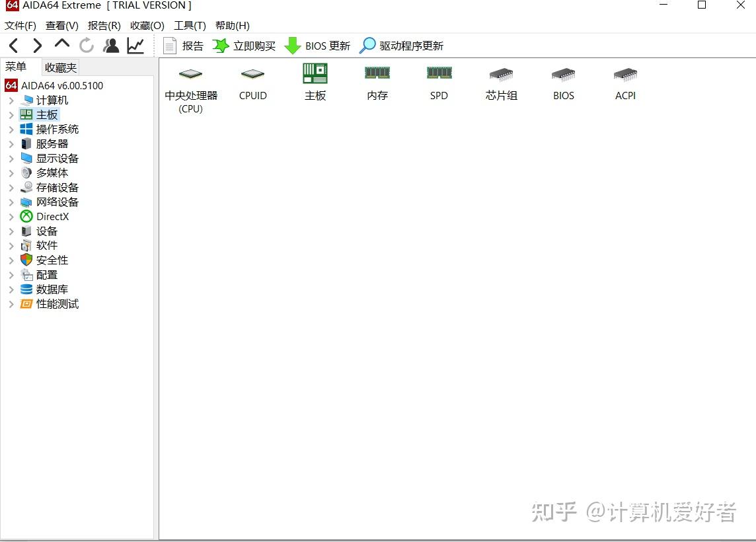
Task: Expand the 主板 tree node
Action: point(11,115)
